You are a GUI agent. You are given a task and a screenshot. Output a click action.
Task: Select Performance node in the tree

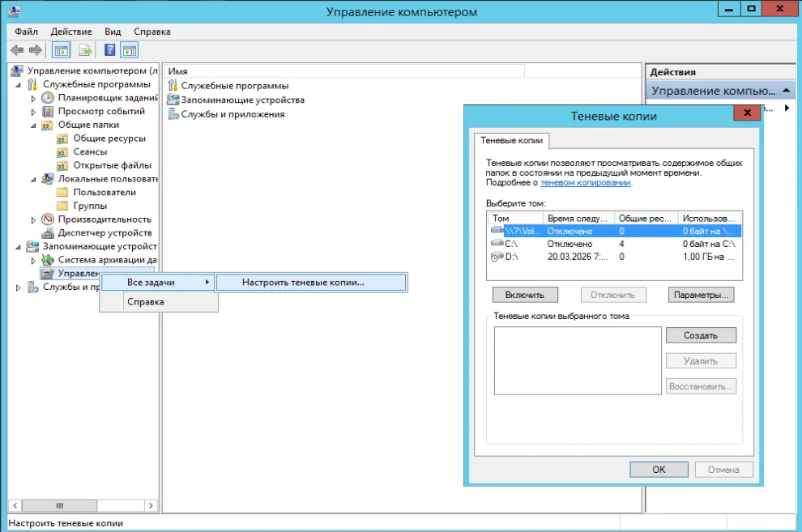(x=105, y=219)
